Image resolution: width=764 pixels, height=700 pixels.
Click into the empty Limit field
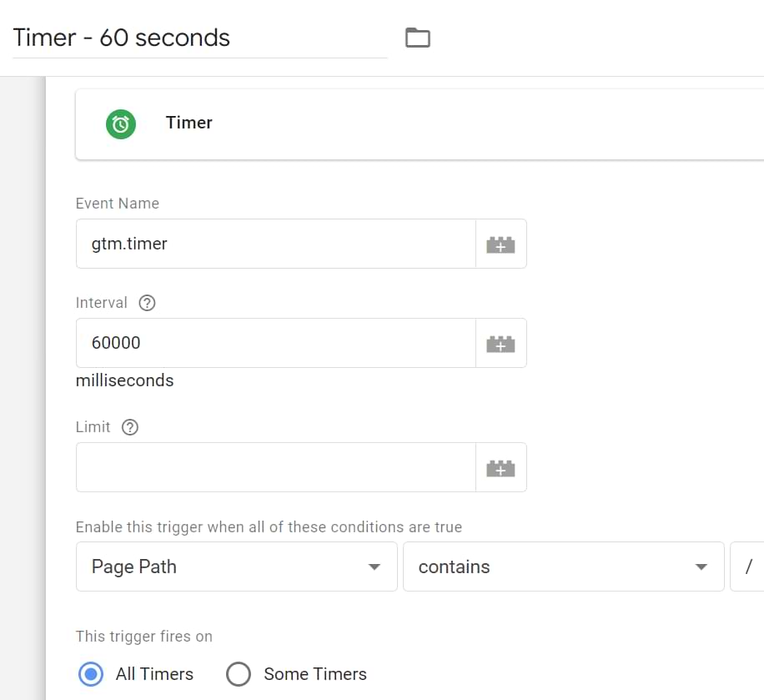pyautogui.click(x=275, y=468)
